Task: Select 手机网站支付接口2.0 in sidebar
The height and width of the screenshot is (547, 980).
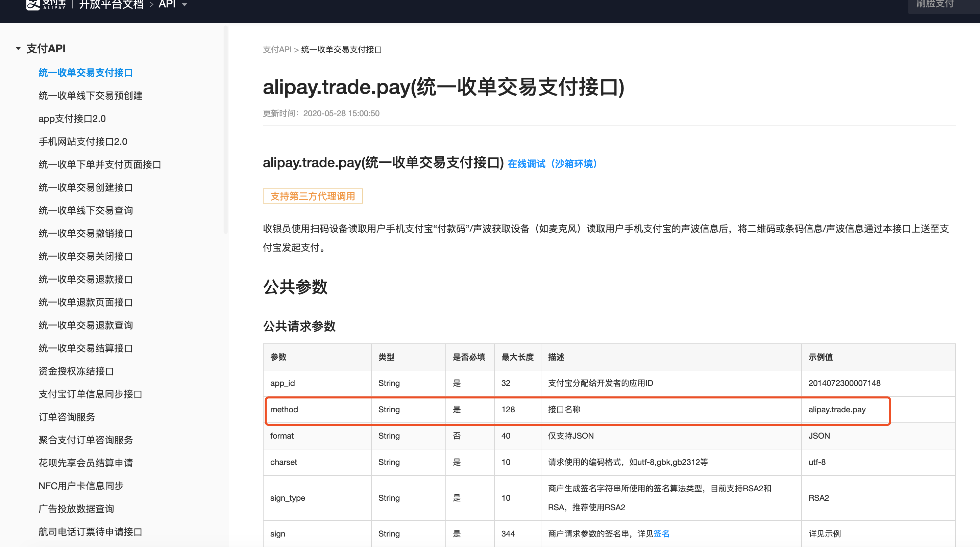Action: pos(82,141)
